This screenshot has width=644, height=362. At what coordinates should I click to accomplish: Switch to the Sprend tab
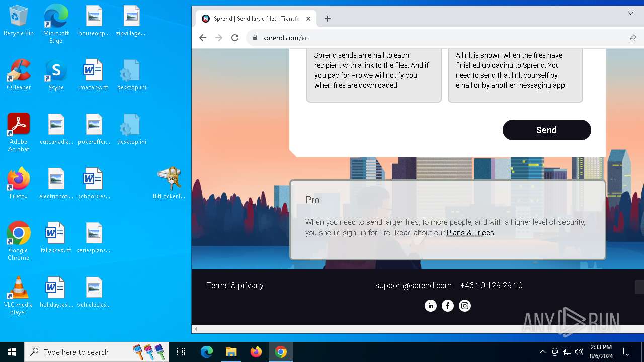tap(256, 19)
